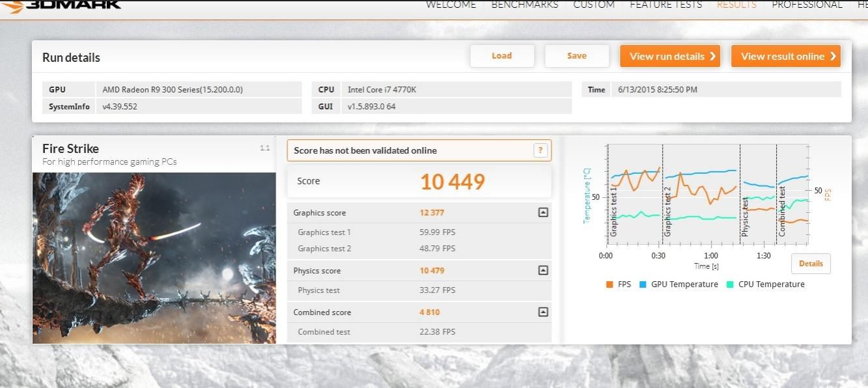Click the Graphics test 2 chart marker

point(667,212)
